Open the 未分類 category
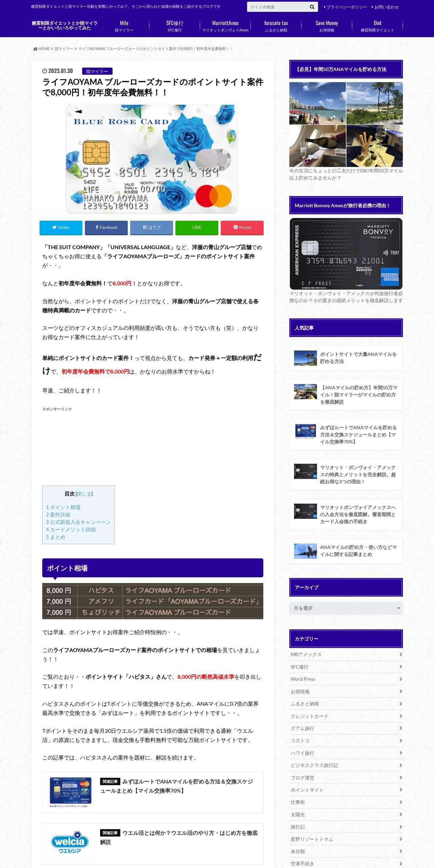Viewport: 434px width, 868px height. (x=346, y=852)
